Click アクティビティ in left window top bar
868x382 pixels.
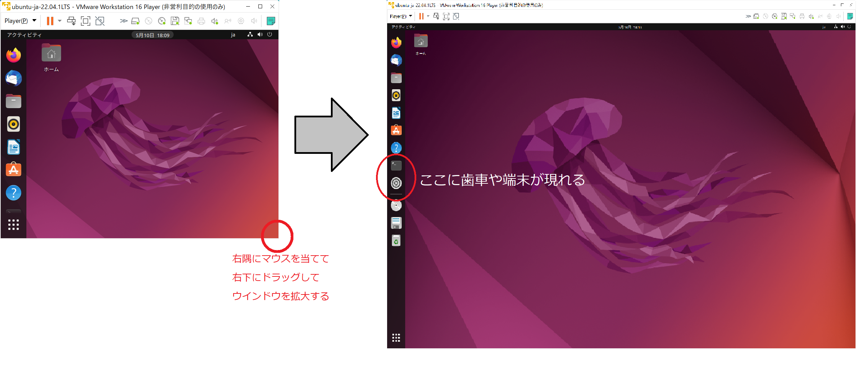(24, 35)
